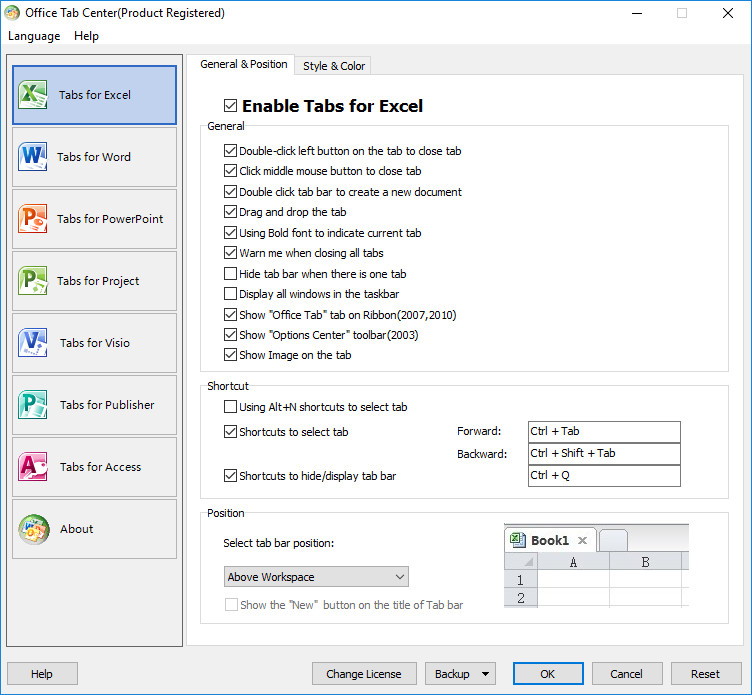The height and width of the screenshot is (695, 752).
Task: Close the Office Tab Center window
Action: tap(728, 13)
